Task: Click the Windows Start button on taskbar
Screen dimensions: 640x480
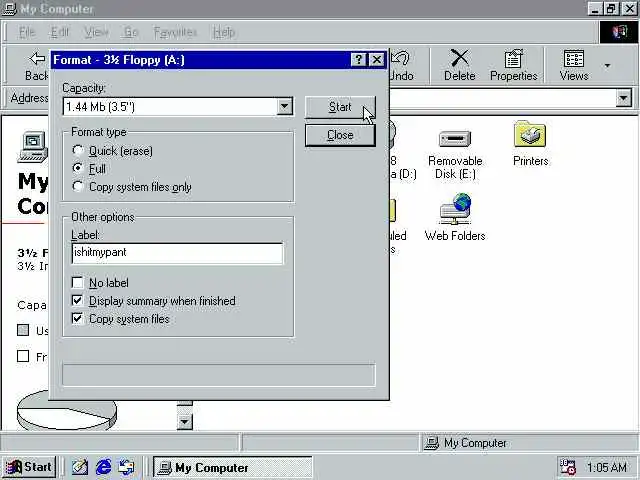Action: (29, 467)
